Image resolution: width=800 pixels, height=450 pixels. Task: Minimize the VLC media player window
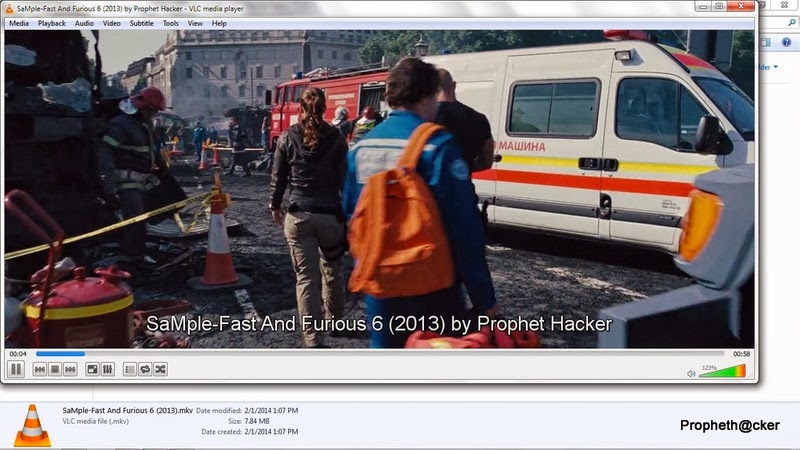point(703,7)
